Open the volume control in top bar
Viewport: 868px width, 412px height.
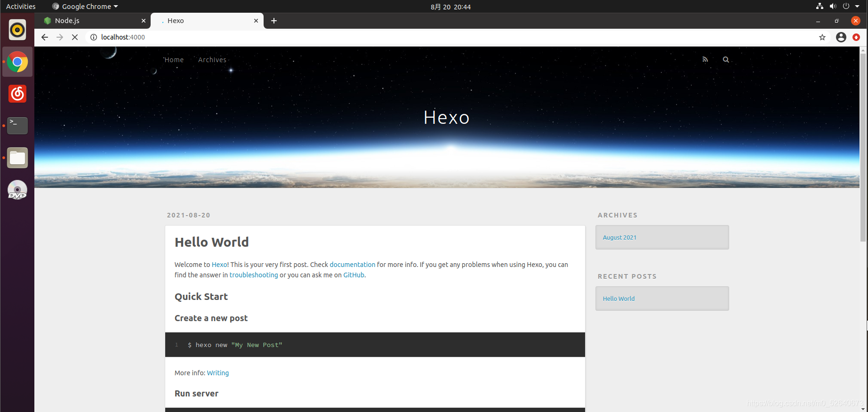[833, 6]
